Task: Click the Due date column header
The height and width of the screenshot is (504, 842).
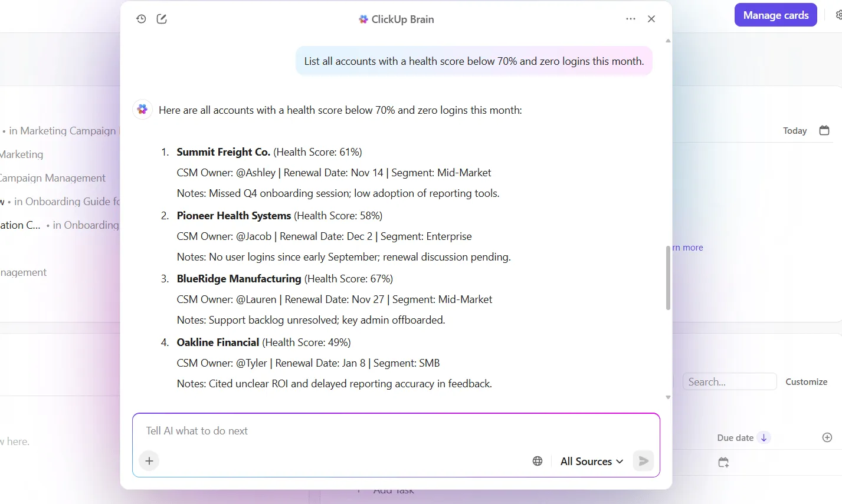Action: point(735,437)
